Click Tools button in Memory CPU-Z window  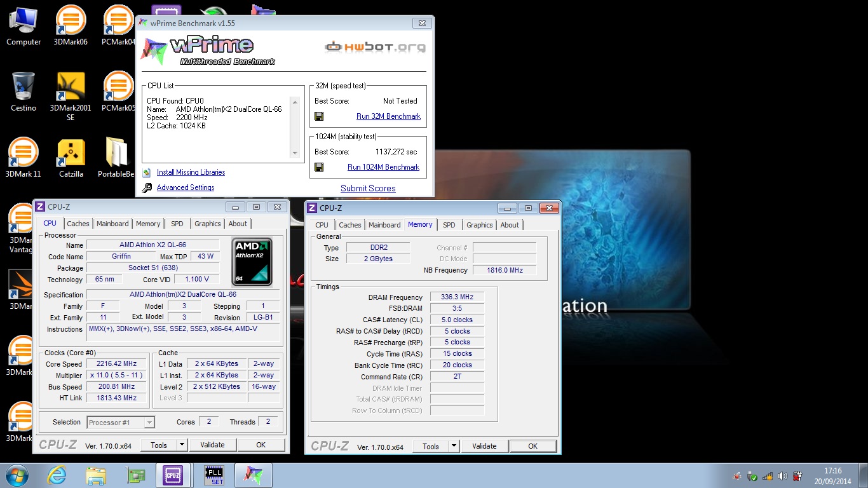(x=431, y=446)
